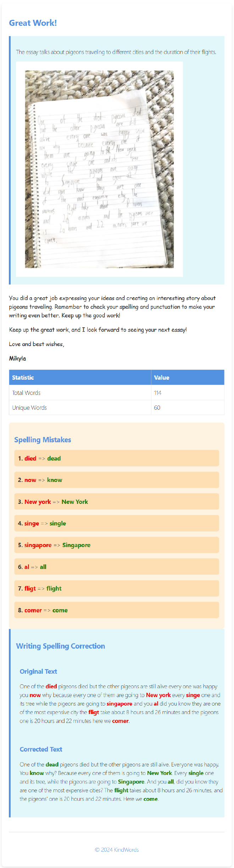
Task: Select the fligt => flight correction row
Action: tap(117, 588)
